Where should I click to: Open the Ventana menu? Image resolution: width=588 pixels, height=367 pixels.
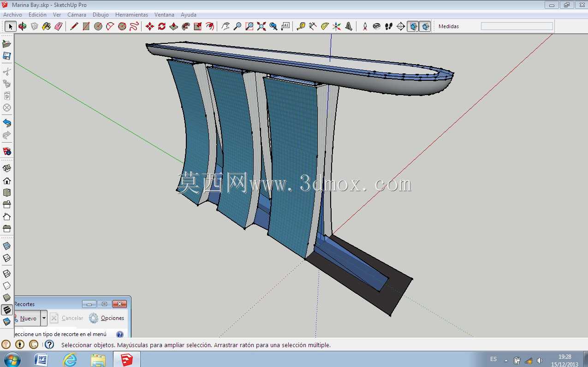[x=164, y=15]
